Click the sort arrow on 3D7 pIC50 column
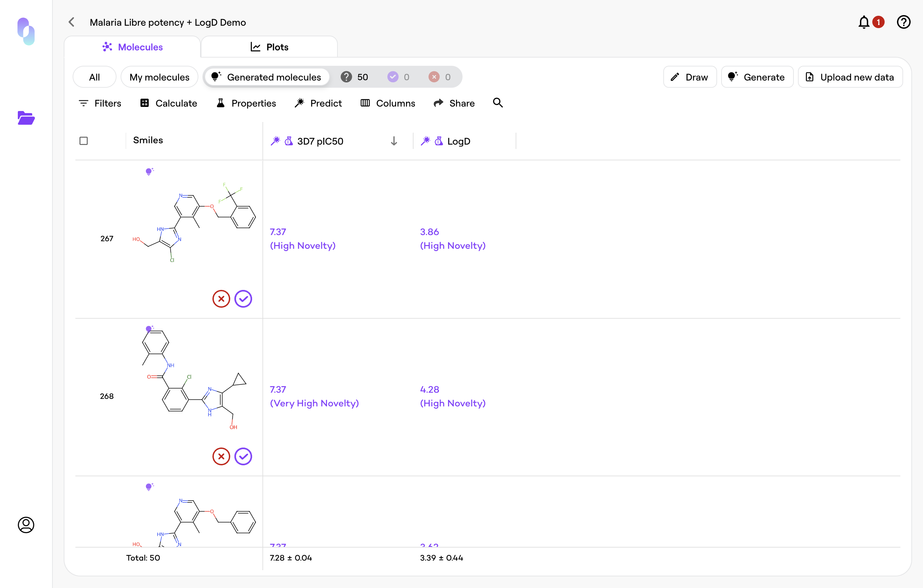The image size is (923, 588). [394, 141]
